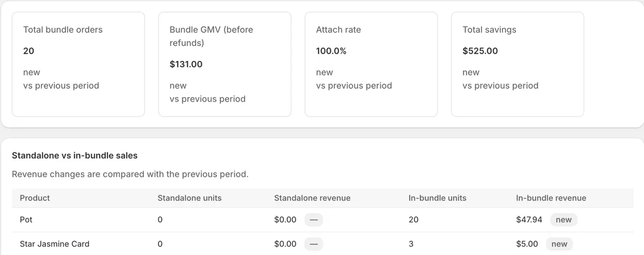The width and height of the screenshot is (644, 255).
Task: Select the $525.00 total savings value
Action: pos(480,51)
